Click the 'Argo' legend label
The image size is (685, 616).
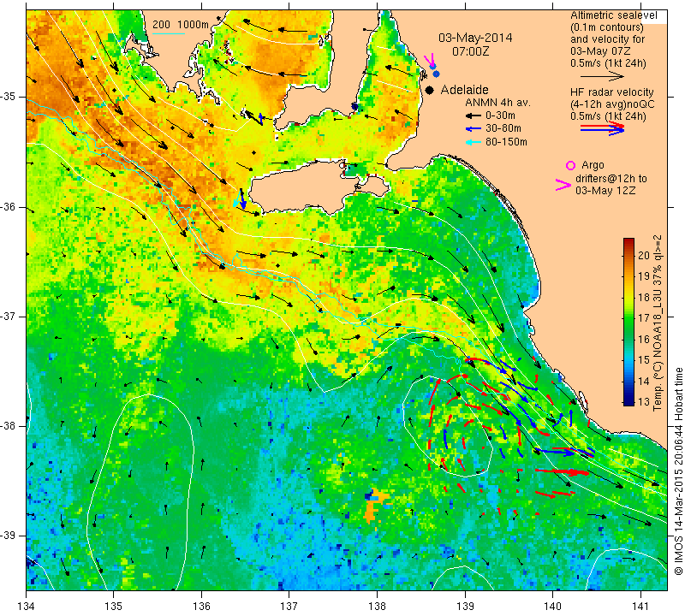[x=593, y=165]
